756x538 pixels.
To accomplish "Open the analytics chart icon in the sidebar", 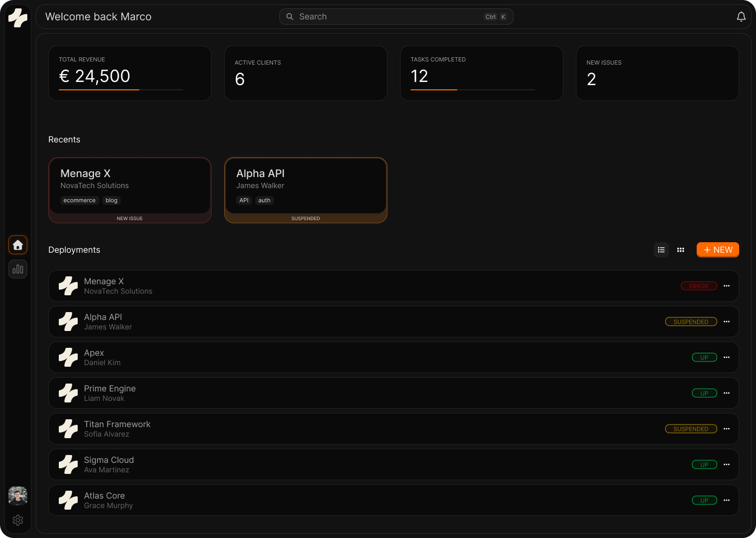I will [17, 269].
